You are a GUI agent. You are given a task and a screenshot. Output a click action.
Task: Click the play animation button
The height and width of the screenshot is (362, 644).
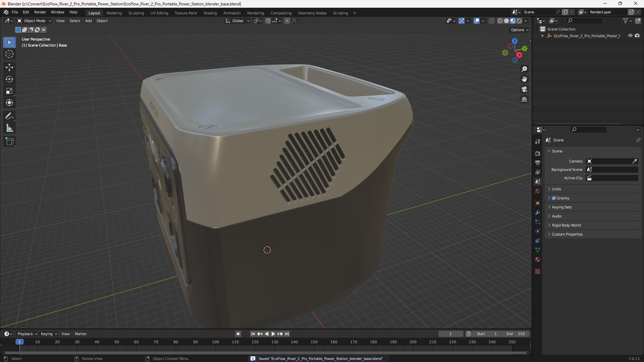tap(273, 334)
